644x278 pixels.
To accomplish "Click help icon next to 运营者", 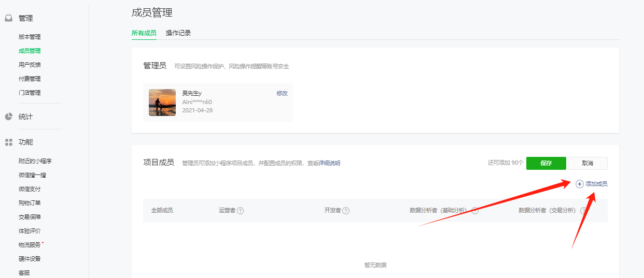I will point(241,211).
